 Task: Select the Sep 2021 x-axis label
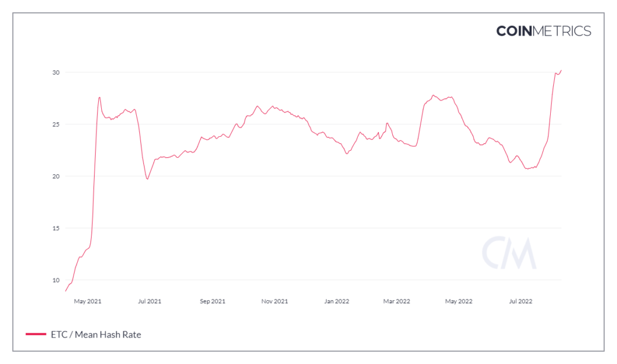coord(211,301)
